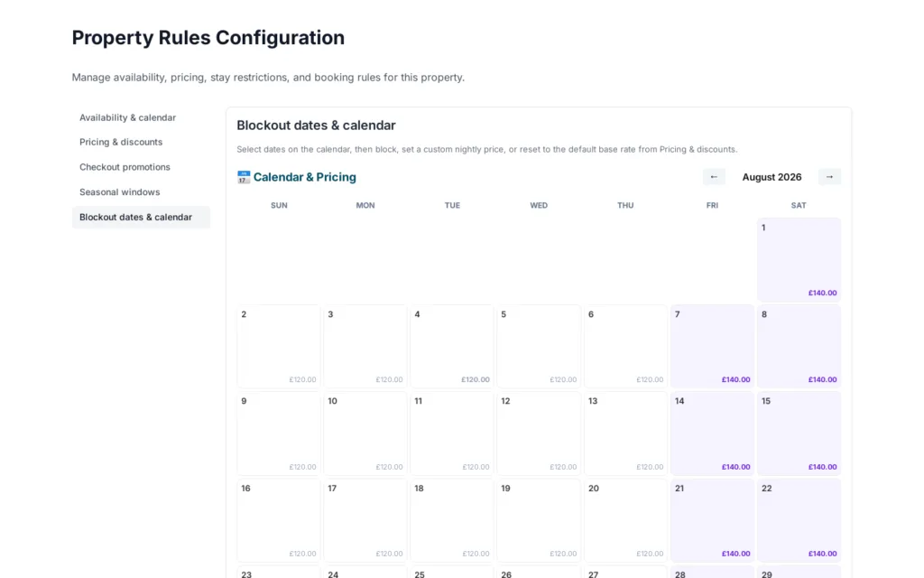Choose August 17 date cell
Screen dimensions: 924x578
pyautogui.click(x=365, y=521)
